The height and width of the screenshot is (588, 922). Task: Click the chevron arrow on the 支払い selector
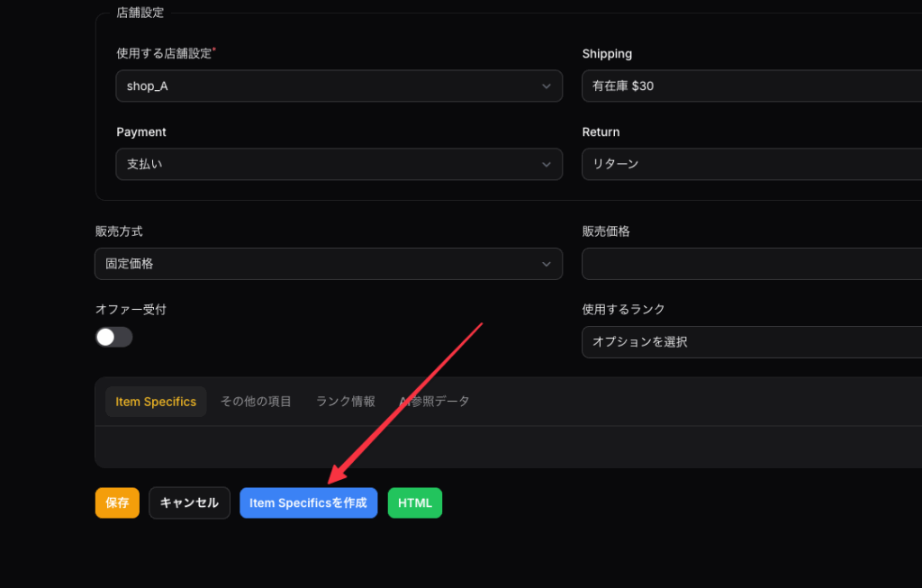(x=546, y=165)
